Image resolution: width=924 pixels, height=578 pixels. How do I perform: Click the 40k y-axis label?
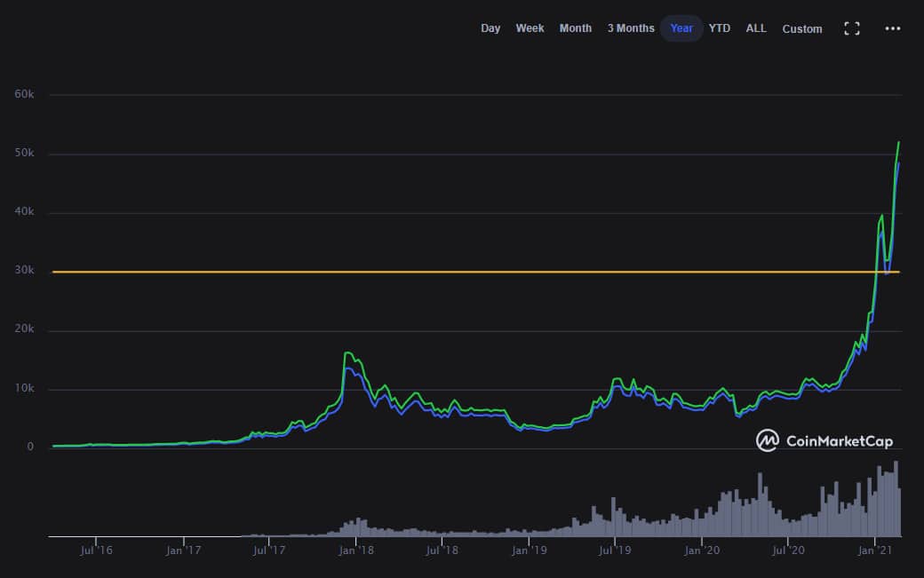point(24,211)
